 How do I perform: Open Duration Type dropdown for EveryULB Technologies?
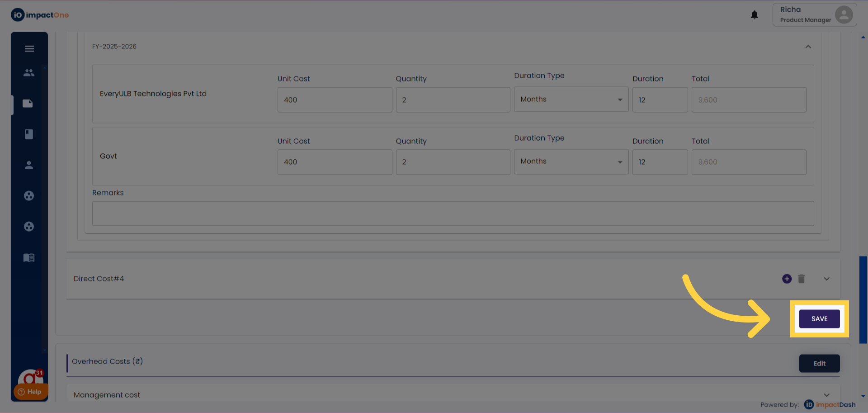[x=571, y=100]
